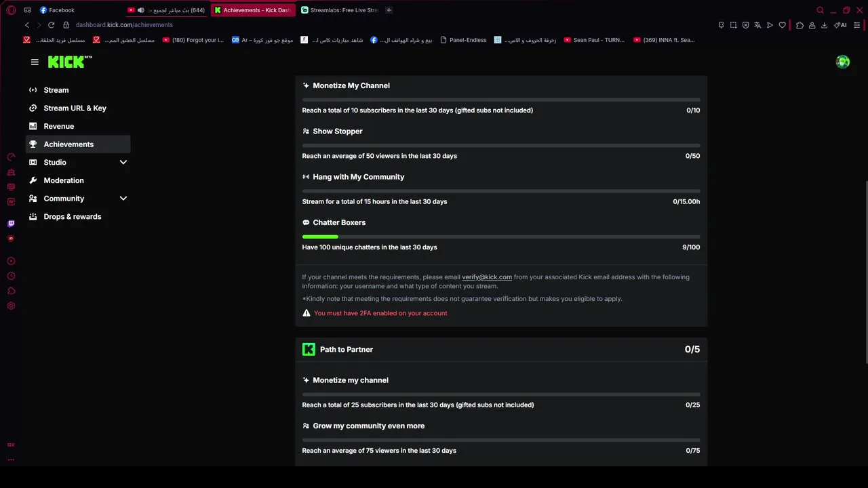
Task: Click the translate page icon
Action: point(757,25)
